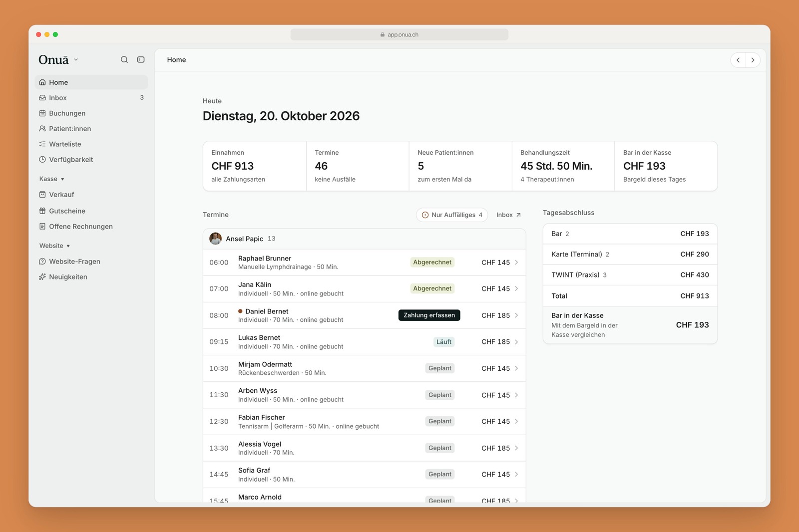Open Mirjam Odermatt appointment chevron
The height and width of the screenshot is (532, 799).
[x=516, y=368]
